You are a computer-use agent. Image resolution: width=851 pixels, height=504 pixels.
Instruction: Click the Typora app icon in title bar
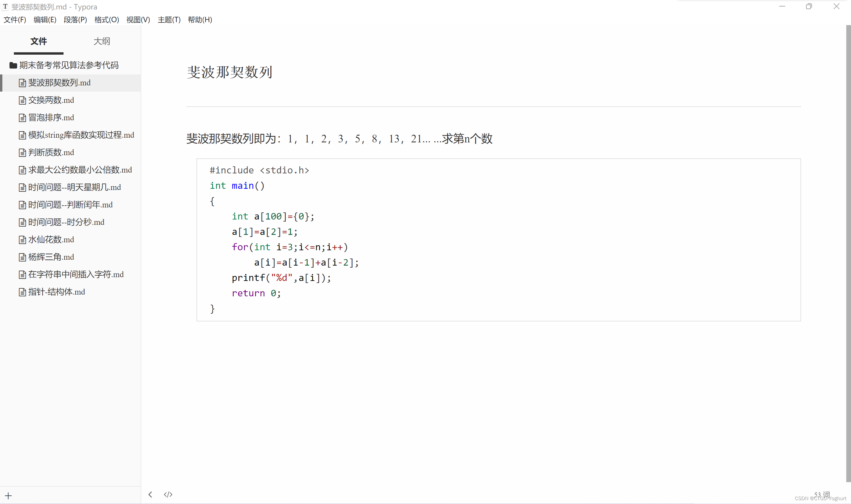coord(5,6)
